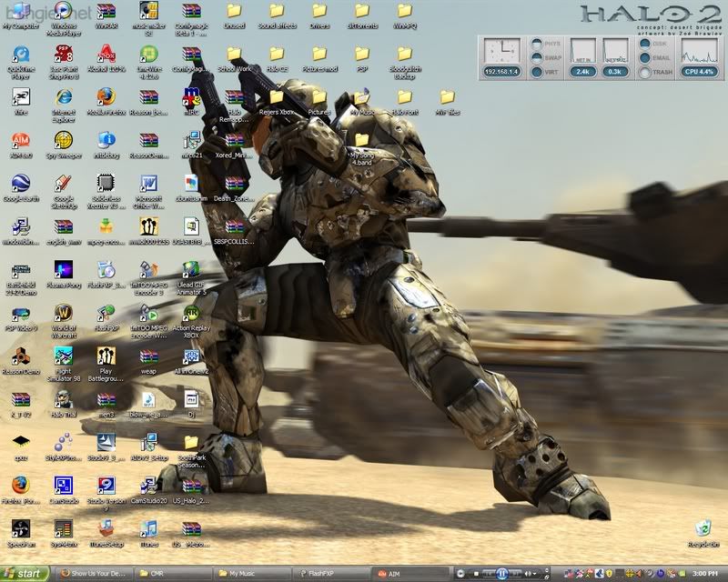The image size is (728, 582).
Task: Click the taskbar clock showing 3:00 PM
Action: (x=704, y=574)
